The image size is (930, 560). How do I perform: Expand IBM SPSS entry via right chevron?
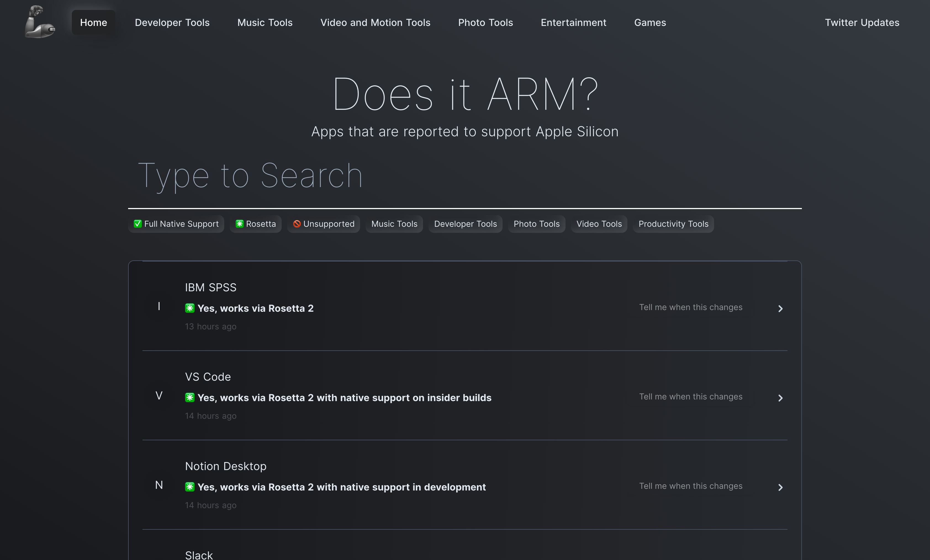[x=780, y=309]
